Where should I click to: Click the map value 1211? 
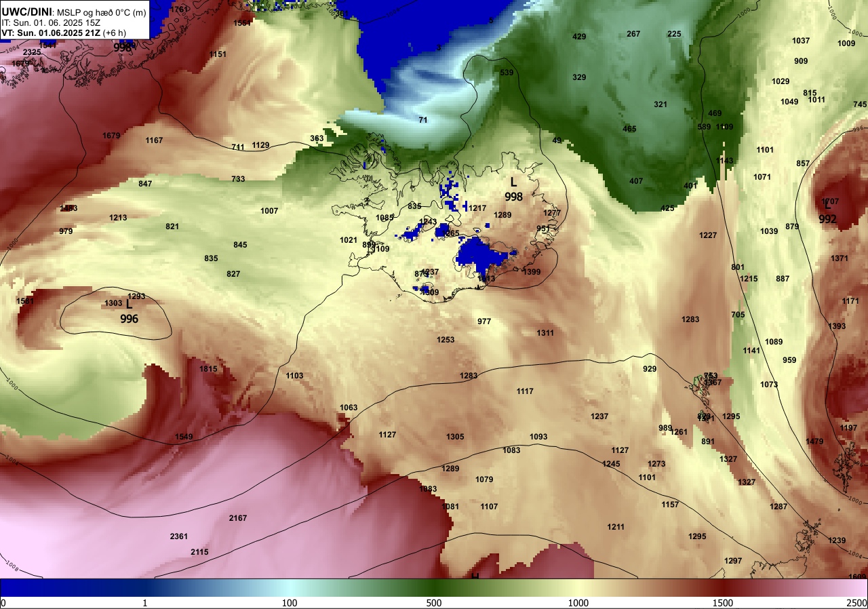(616, 527)
